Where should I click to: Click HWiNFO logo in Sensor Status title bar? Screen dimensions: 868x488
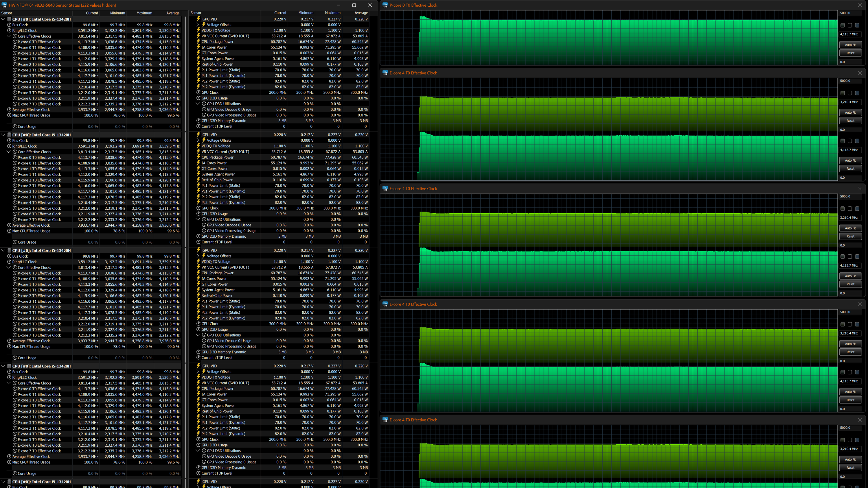tap(4, 5)
